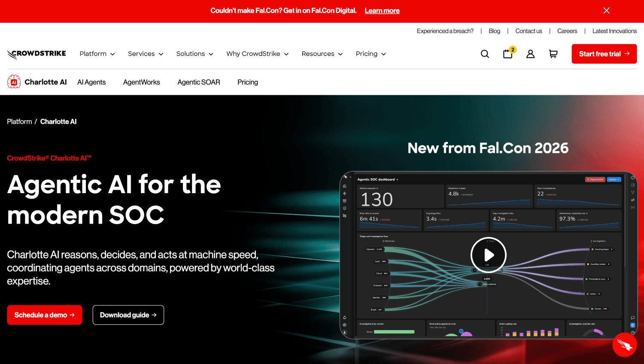The height and width of the screenshot is (364, 644).
Task: Click the Agentic AI for the modern SOC headline
Action: pyautogui.click(x=114, y=200)
